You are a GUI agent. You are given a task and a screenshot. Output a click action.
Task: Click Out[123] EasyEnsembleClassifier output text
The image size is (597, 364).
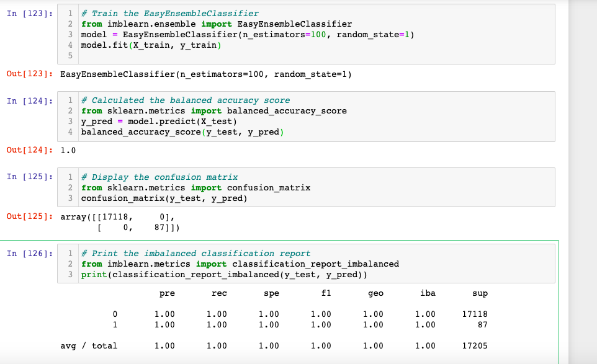point(206,74)
